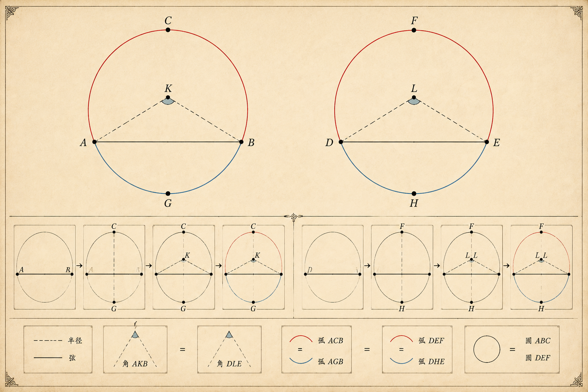The image size is (588, 392).
Task: Click point A on the large circle
Action: pyautogui.click(x=95, y=142)
